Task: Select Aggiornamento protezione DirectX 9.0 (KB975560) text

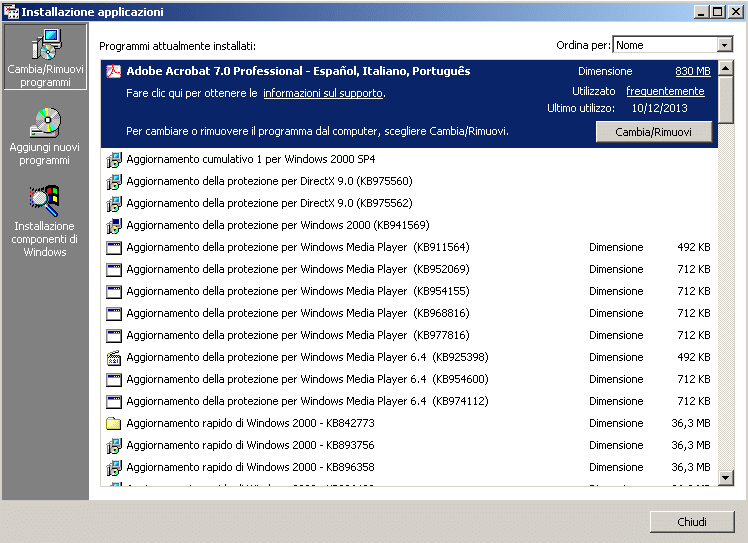Action: click(269, 181)
